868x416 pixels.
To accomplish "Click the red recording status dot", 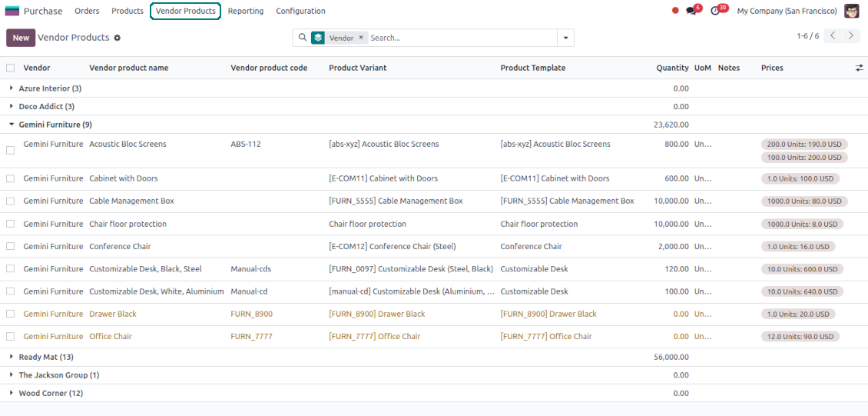I will (675, 11).
